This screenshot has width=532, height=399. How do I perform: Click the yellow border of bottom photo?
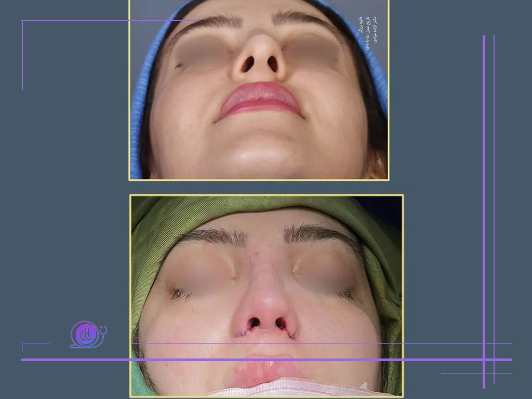point(267,195)
